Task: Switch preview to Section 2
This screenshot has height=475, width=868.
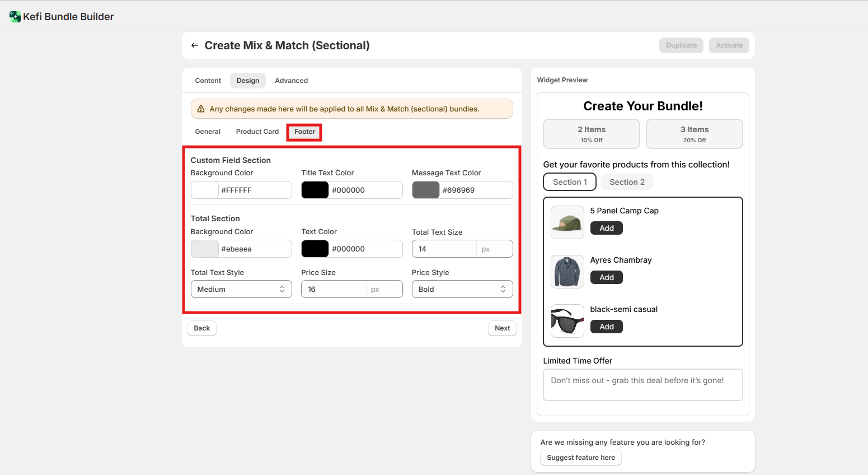Action: [627, 182]
